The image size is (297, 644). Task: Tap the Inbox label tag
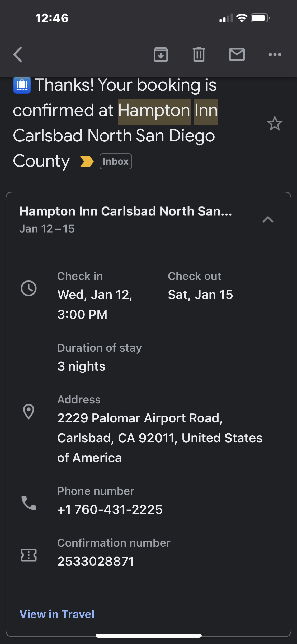coord(116,162)
